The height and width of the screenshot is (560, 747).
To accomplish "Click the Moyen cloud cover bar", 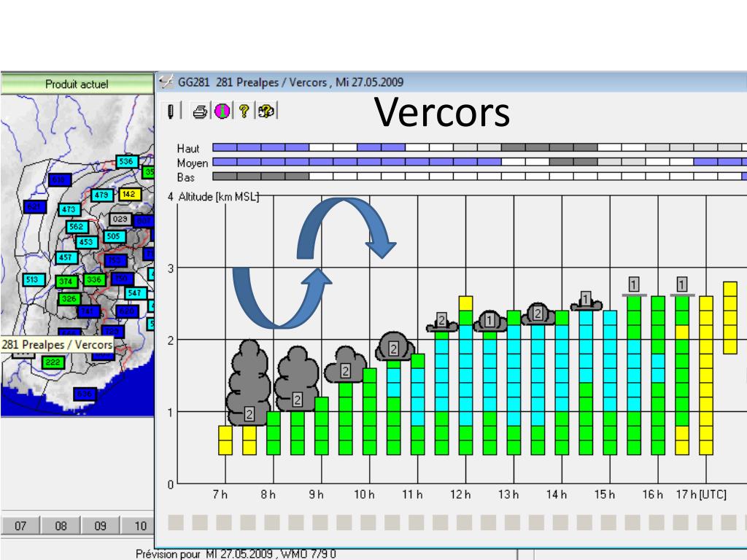I will point(479,162).
